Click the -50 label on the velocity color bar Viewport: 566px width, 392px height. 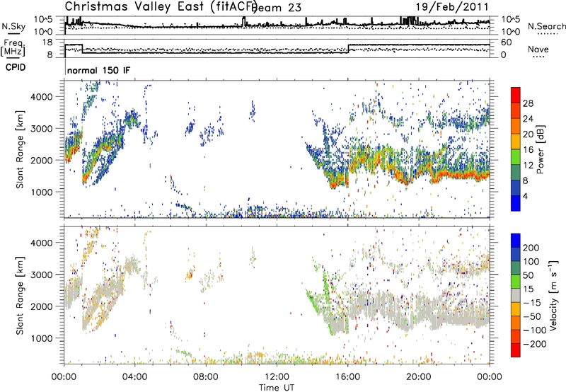click(x=533, y=316)
